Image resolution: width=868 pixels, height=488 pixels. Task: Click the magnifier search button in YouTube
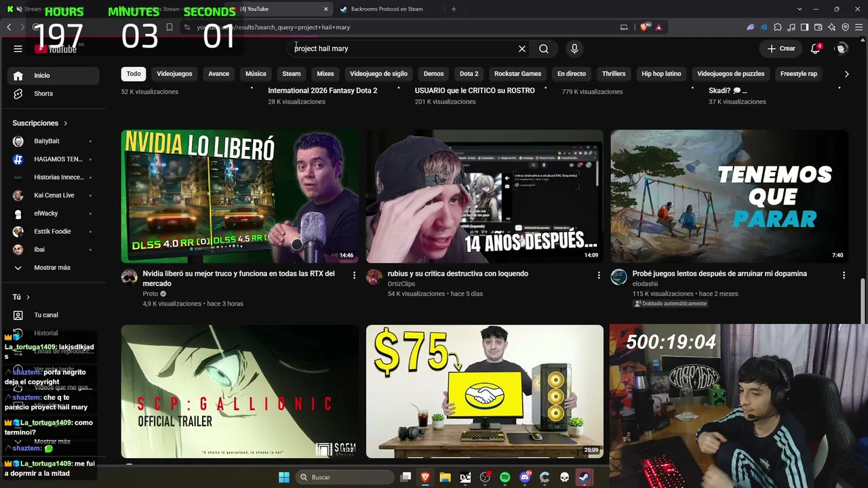tap(544, 49)
